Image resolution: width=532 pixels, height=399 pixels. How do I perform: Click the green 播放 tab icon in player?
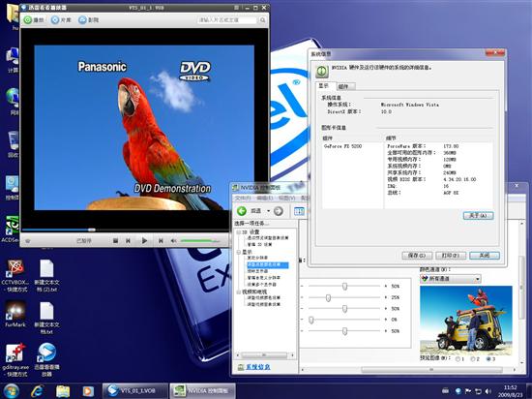pos(28,20)
